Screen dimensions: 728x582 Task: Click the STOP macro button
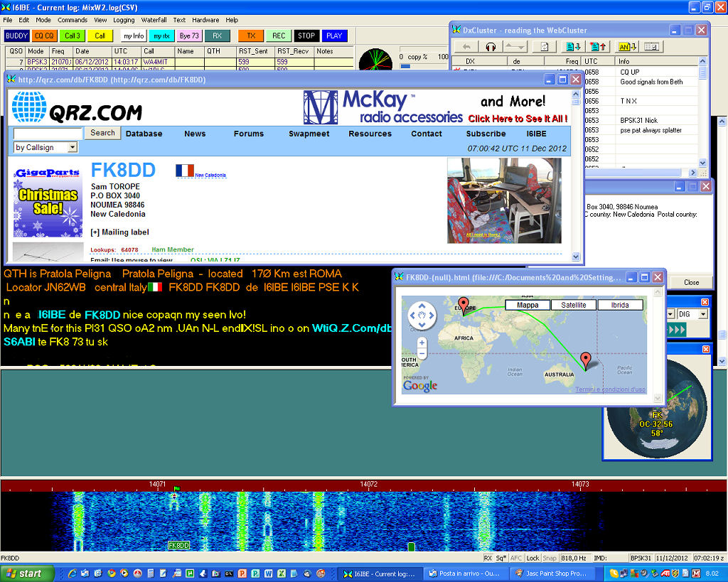[x=306, y=36]
